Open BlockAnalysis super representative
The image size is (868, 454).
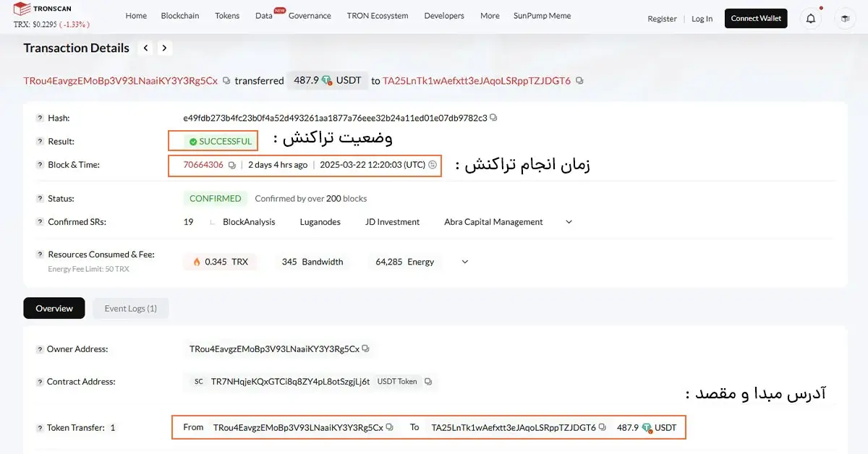249,222
